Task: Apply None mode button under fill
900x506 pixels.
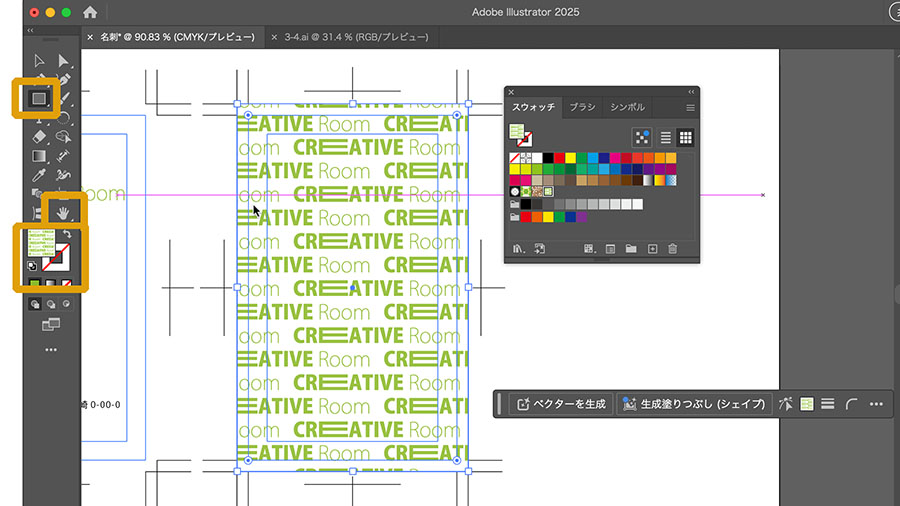Action: 67,283
